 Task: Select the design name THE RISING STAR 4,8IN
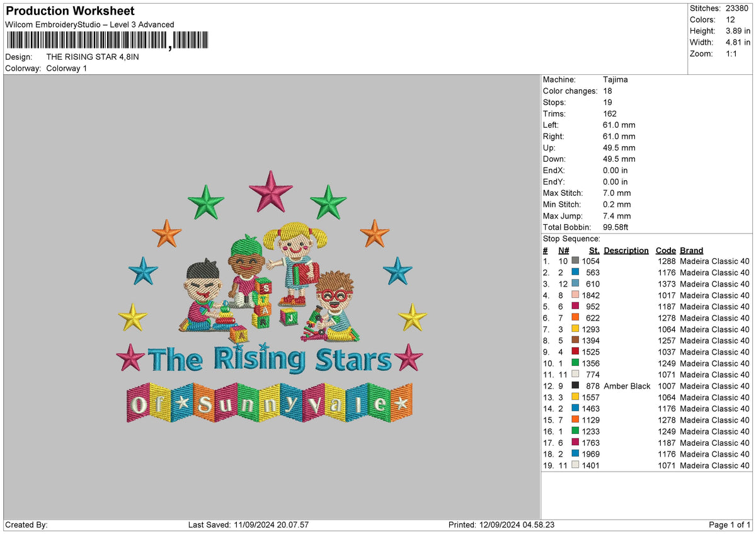pyautogui.click(x=92, y=56)
